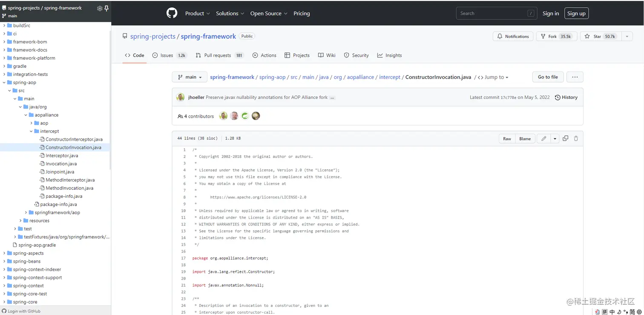Screen dimensions: 644x315
Task: Expand the framework-docs folder
Action: pyautogui.click(x=4, y=50)
